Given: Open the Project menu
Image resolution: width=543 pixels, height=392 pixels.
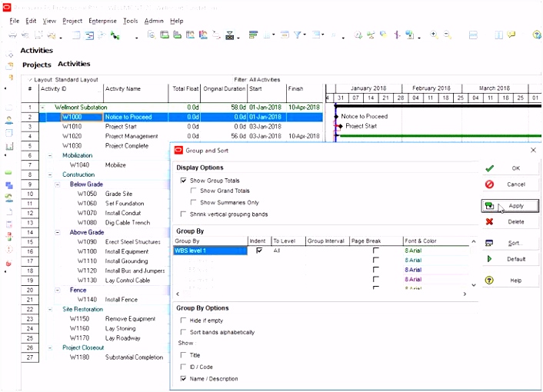Looking at the screenshot, I should tap(72, 21).
